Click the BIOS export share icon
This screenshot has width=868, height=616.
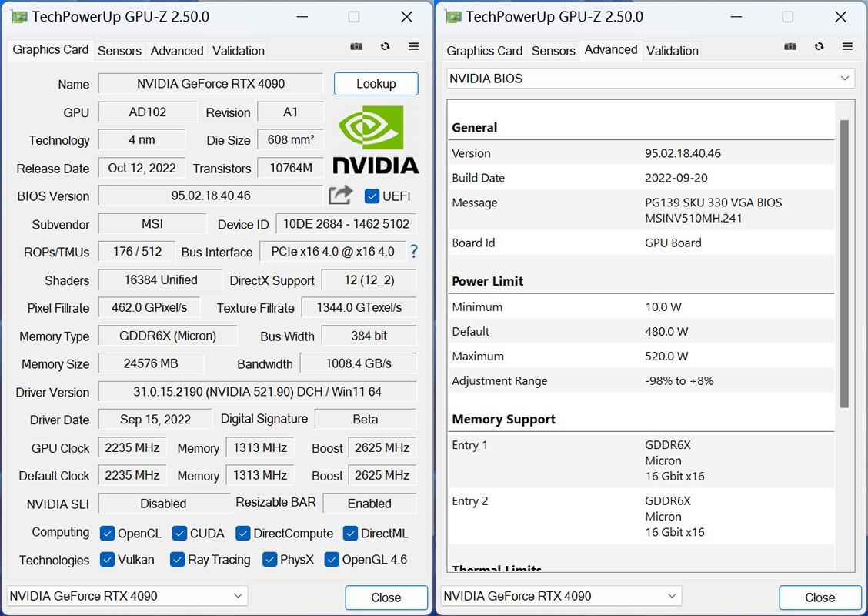pos(340,196)
